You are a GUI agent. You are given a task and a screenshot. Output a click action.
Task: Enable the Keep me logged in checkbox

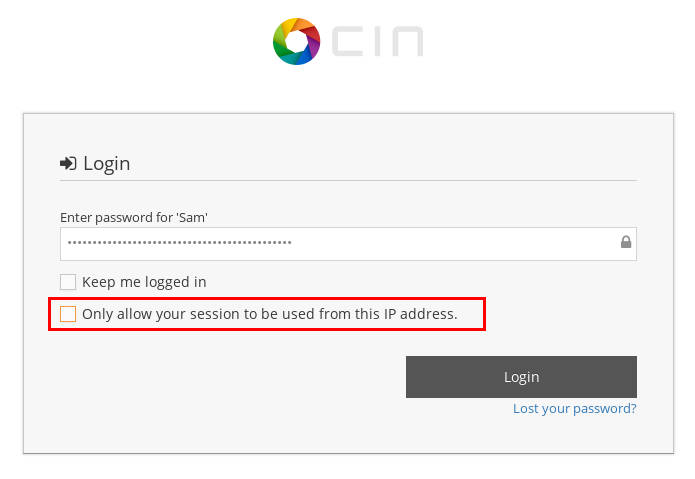point(68,282)
